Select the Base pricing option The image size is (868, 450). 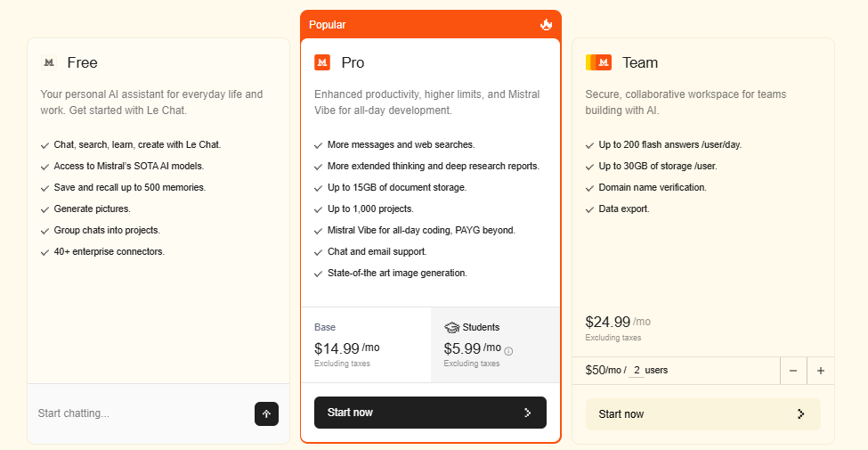pos(366,345)
